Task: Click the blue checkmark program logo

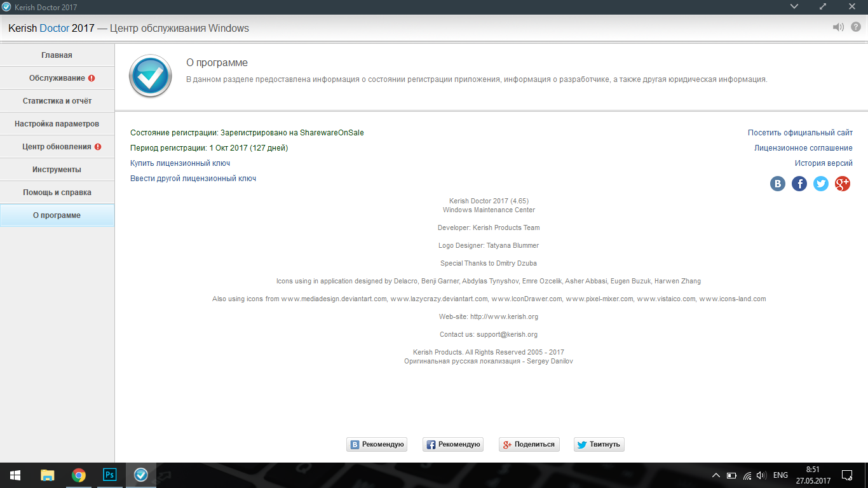Action: [x=151, y=76]
